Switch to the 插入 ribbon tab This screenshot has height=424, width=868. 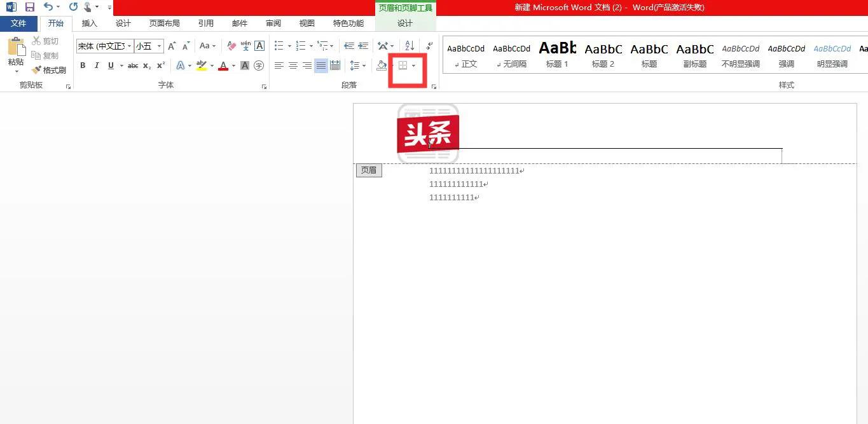tap(89, 24)
